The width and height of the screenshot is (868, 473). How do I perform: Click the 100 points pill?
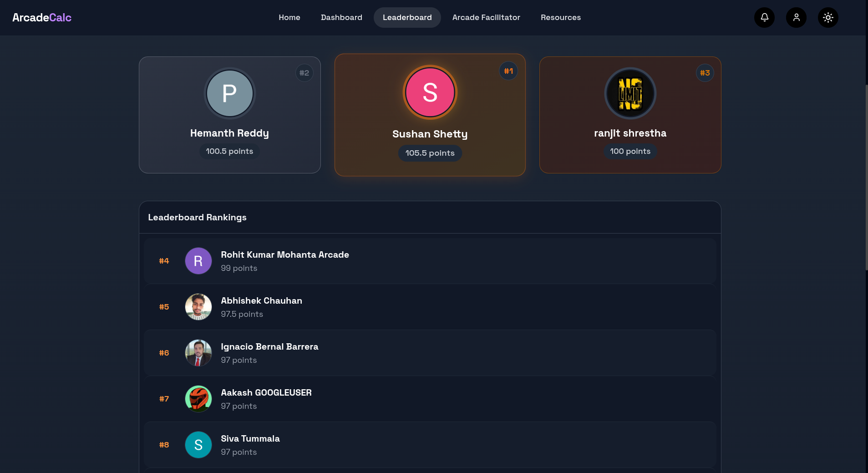[x=630, y=151]
